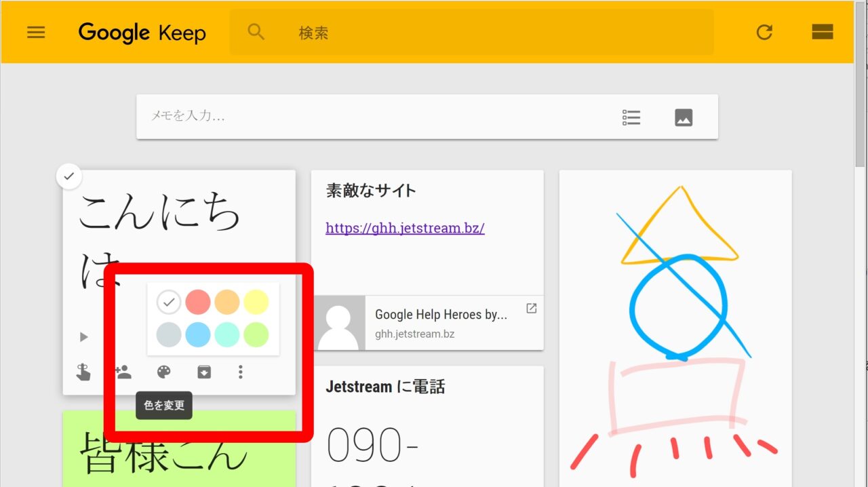Viewport: 868px width, 487px height.
Task: Create a new list note icon
Action: pos(631,117)
